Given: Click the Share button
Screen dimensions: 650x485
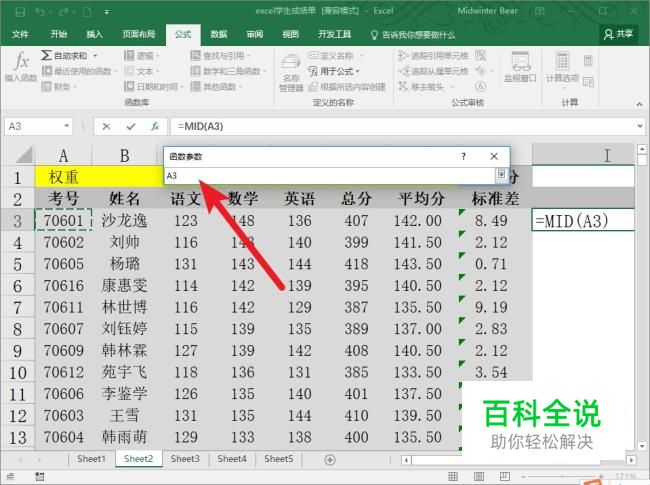Looking at the screenshot, I should tap(618, 34).
